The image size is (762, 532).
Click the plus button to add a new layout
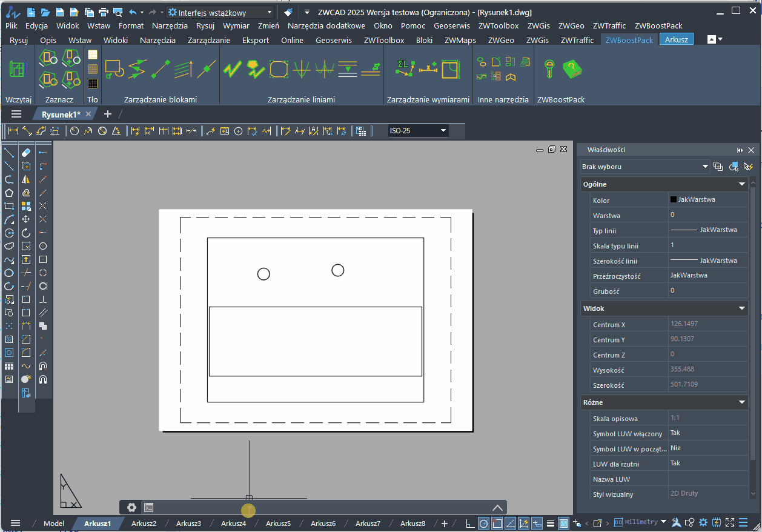pyautogui.click(x=444, y=524)
